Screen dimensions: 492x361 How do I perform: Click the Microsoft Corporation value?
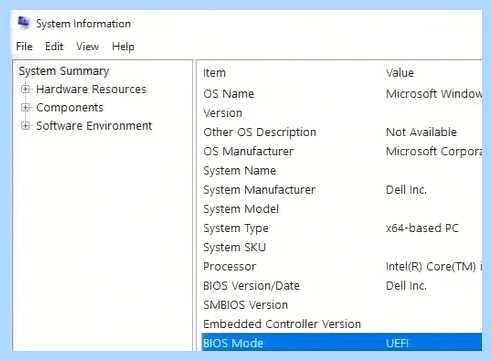point(434,151)
